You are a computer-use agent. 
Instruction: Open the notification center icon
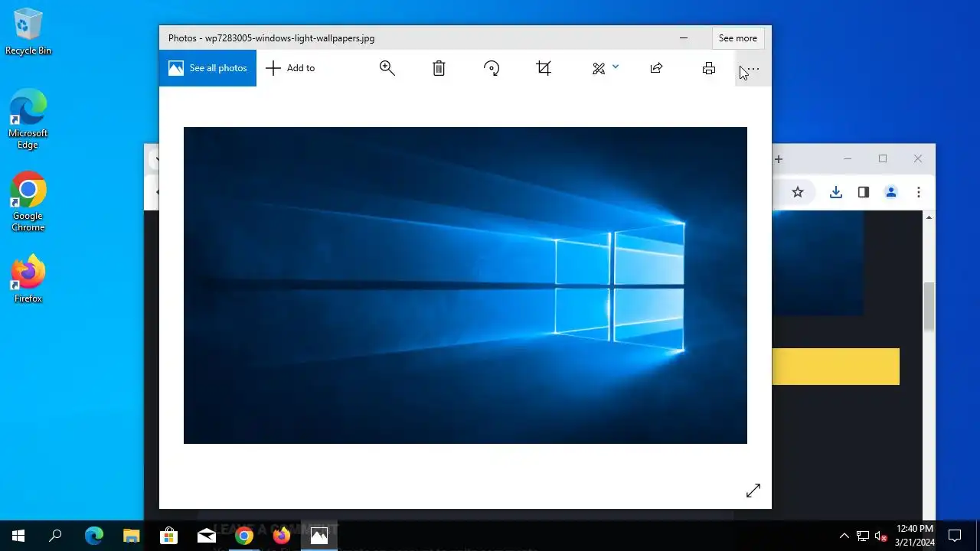point(955,536)
